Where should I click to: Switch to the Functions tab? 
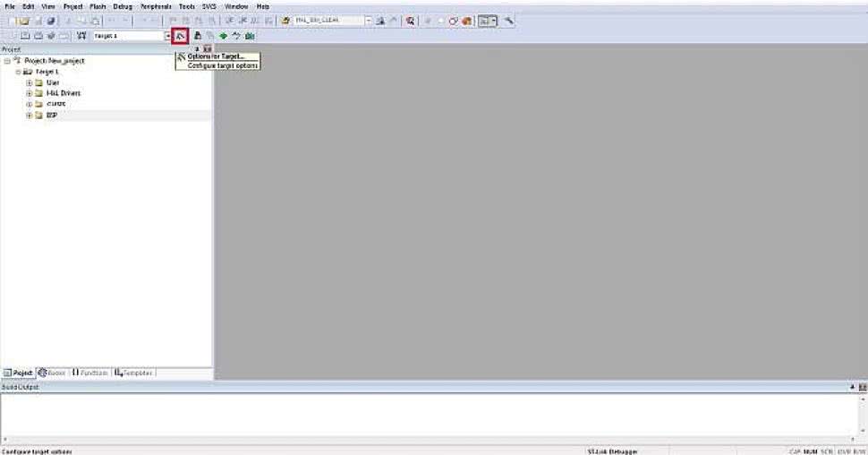pyautogui.click(x=90, y=373)
